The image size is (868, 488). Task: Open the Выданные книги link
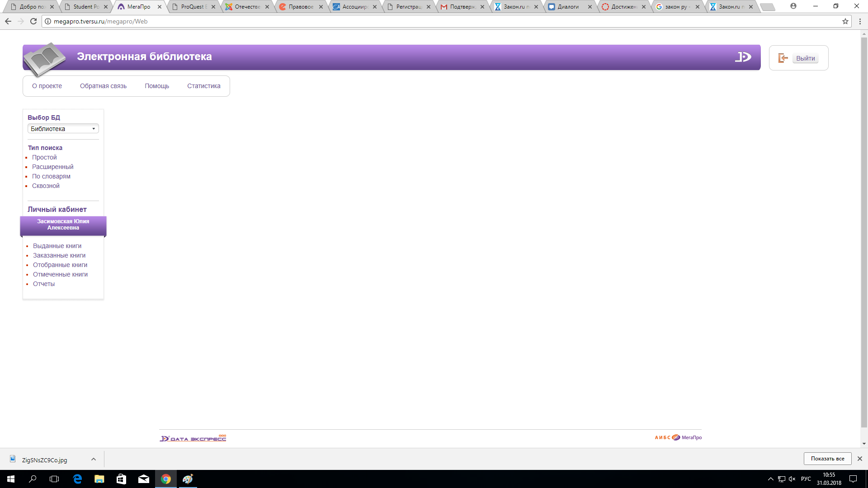[x=57, y=246]
